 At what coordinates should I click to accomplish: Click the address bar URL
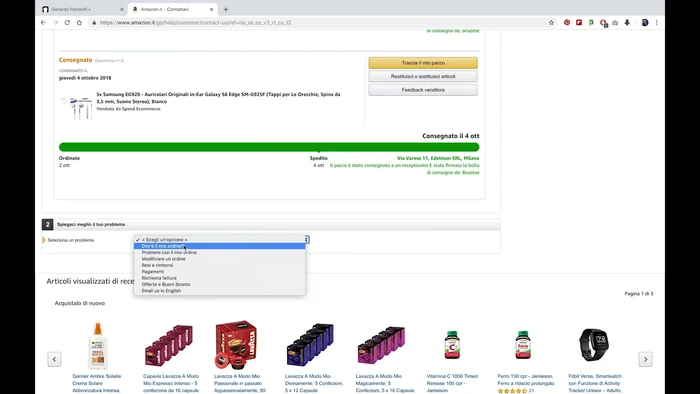tap(195, 22)
